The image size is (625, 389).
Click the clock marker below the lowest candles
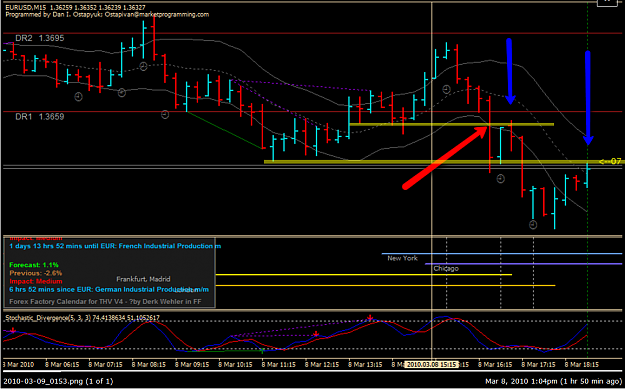click(533, 225)
